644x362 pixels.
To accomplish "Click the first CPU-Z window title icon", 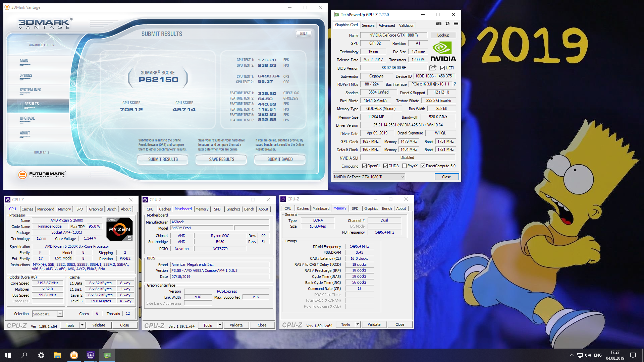I will coord(8,200).
